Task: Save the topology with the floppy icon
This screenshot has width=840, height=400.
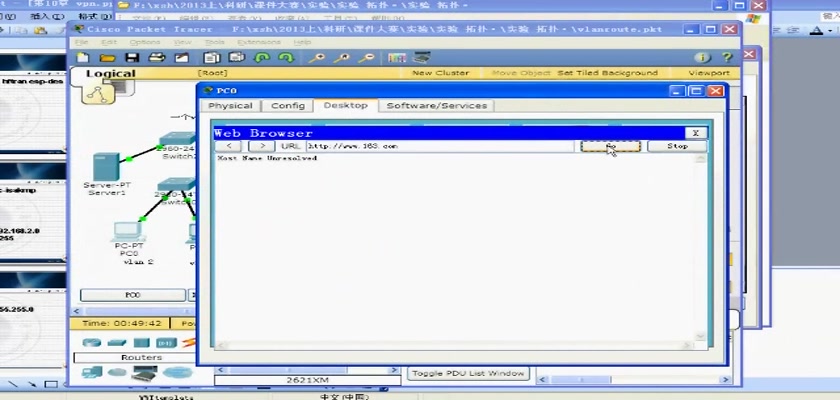Action: (132, 58)
